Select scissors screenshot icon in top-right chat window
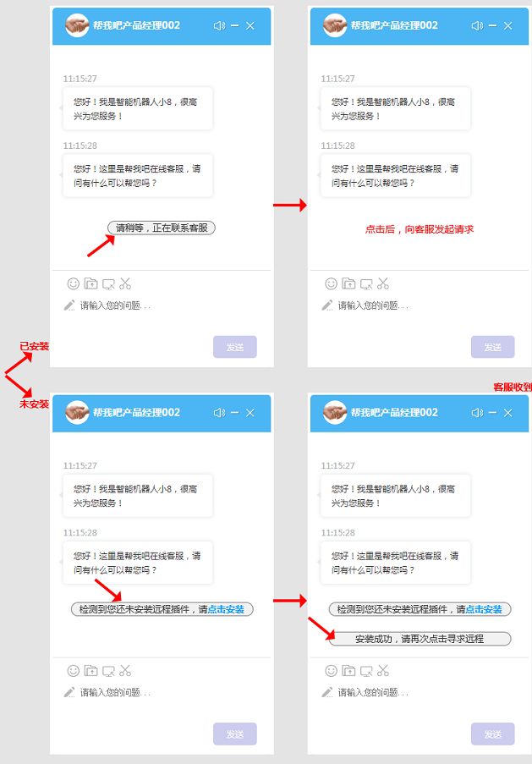The image size is (532, 764). tap(383, 283)
